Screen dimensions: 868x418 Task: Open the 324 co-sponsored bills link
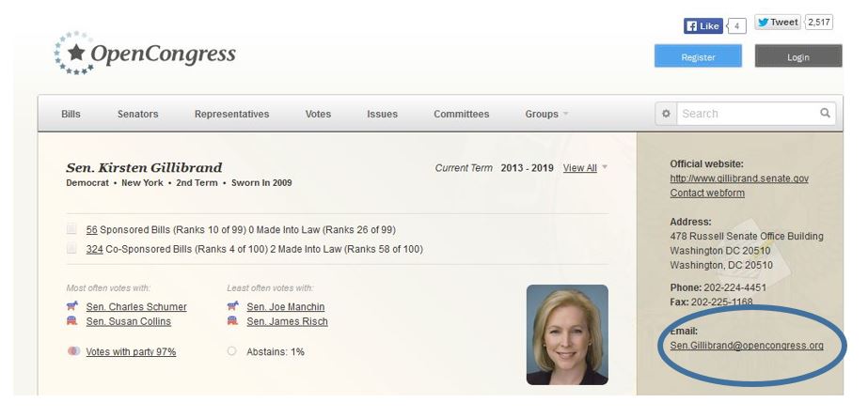click(95, 249)
